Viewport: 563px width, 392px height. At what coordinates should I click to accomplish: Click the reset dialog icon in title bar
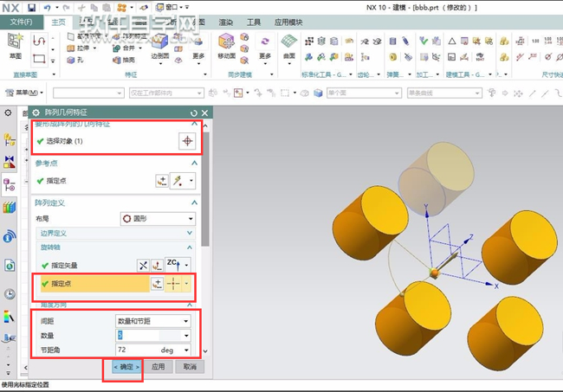(194, 112)
